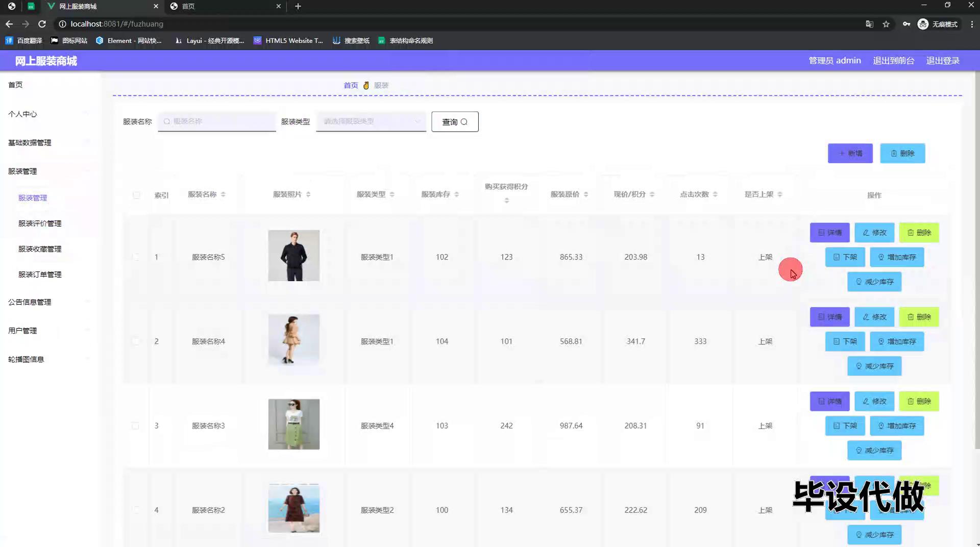Click the password key icon in address bar
Image resolution: width=980 pixels, height=547 pixels.
click(x=906, y=24)
